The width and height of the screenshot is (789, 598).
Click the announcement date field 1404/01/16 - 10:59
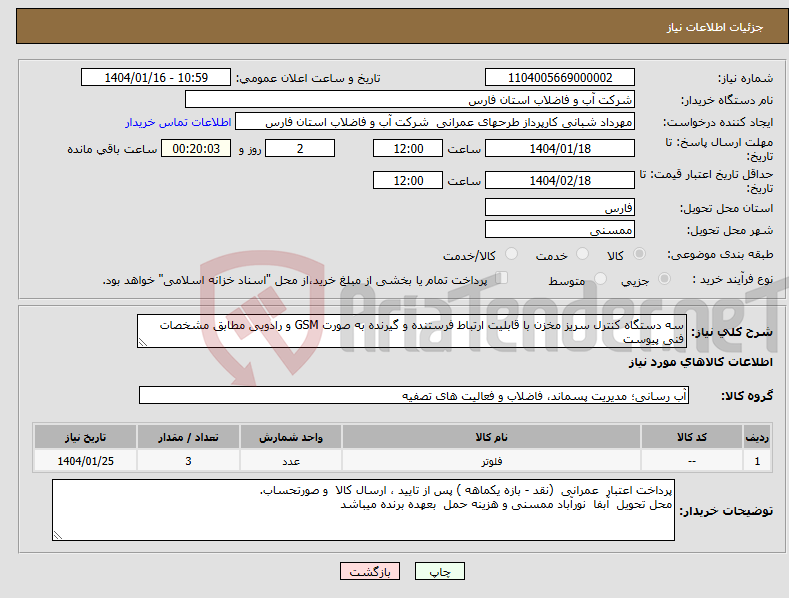(156, 78)
